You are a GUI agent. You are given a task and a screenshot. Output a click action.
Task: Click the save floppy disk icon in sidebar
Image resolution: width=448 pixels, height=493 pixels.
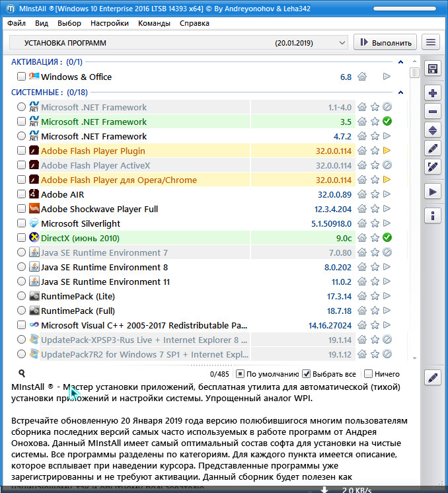coord(433,69)
